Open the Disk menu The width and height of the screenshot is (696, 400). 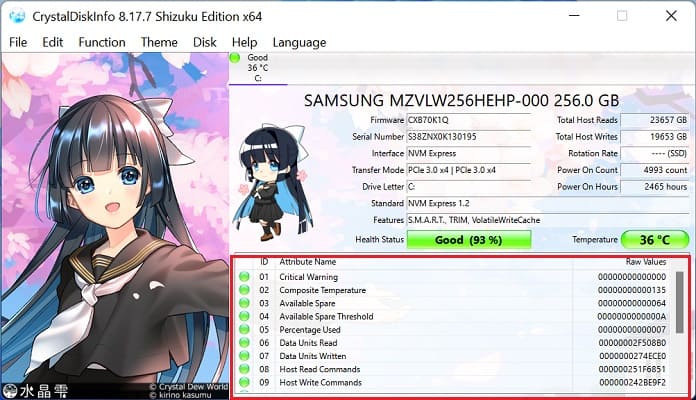[x=205, y=42]
